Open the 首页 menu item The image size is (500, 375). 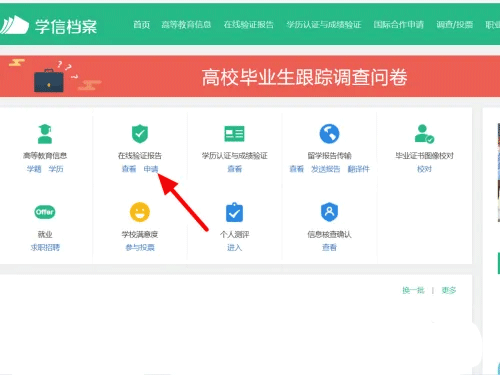pos(141,25)
